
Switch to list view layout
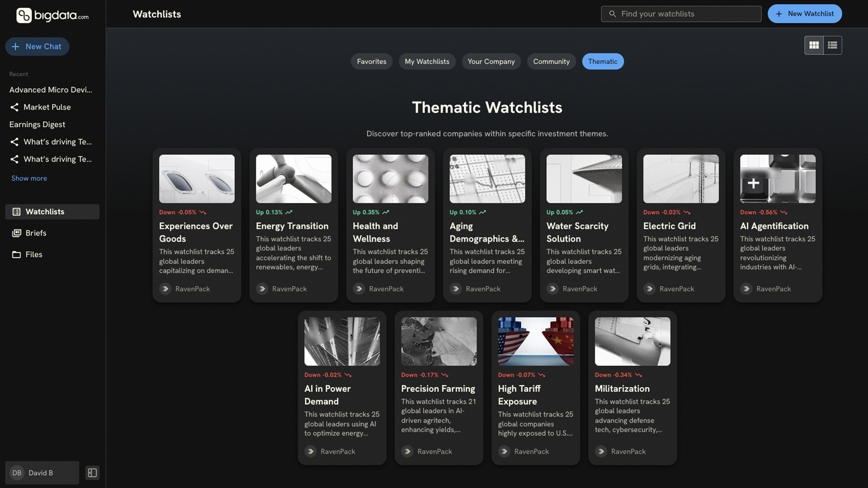tap(832, 45)
